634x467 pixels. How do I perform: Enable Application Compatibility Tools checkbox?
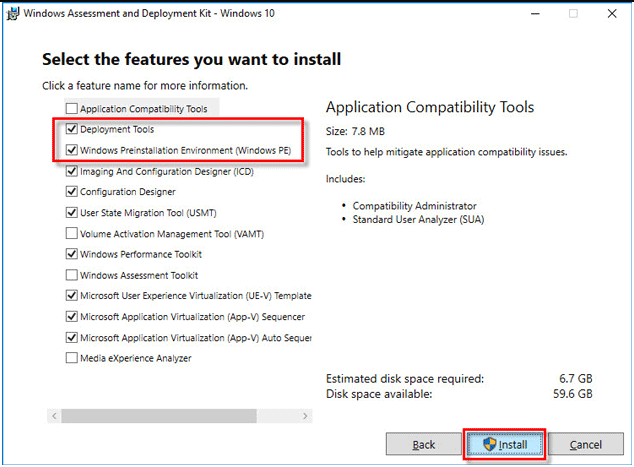pyautogui.click(x=71, y=109)
